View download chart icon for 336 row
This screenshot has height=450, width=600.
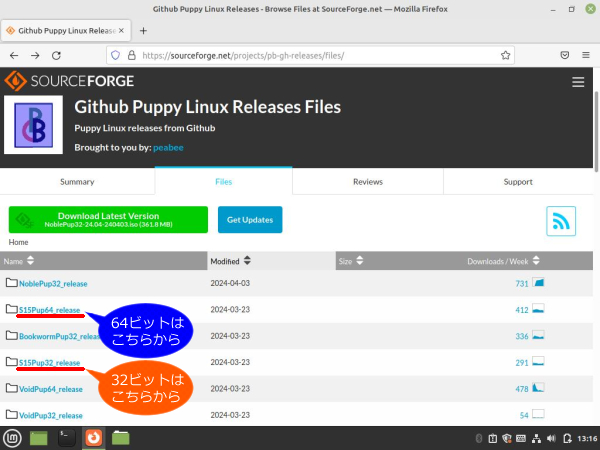(538, 335)
